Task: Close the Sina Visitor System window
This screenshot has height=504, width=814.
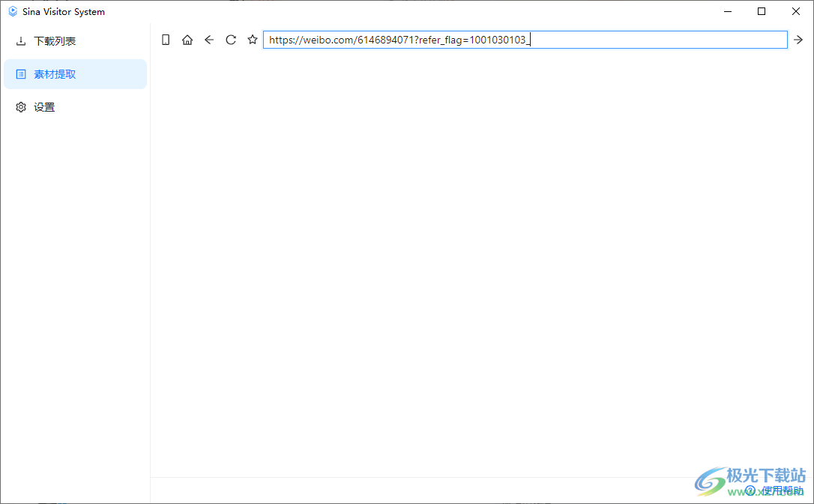Action: pos(796,11)
